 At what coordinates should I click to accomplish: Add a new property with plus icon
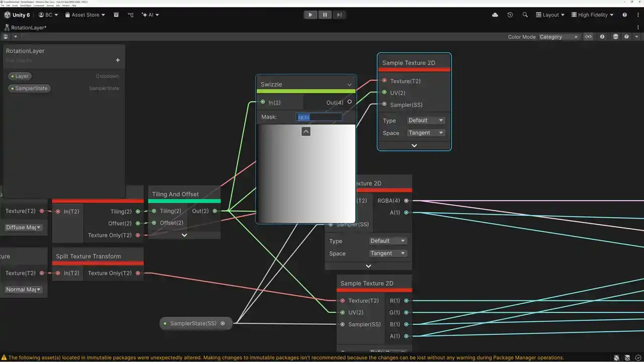click(118, 60)
